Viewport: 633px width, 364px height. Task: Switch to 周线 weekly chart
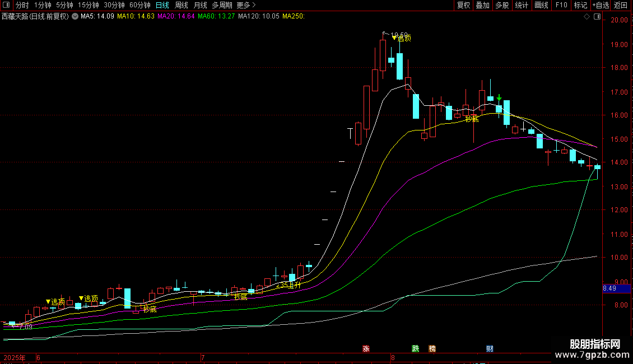(181, 5)
